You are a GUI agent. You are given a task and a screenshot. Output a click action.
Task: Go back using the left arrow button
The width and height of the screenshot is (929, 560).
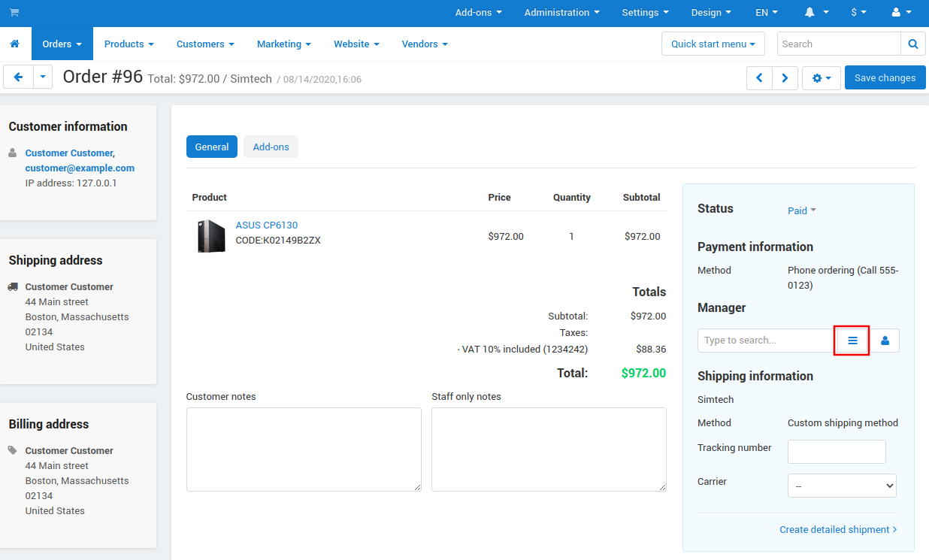coord(19,77)
